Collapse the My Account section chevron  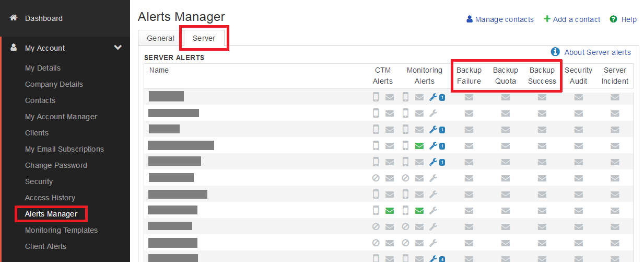click(118, 48)
